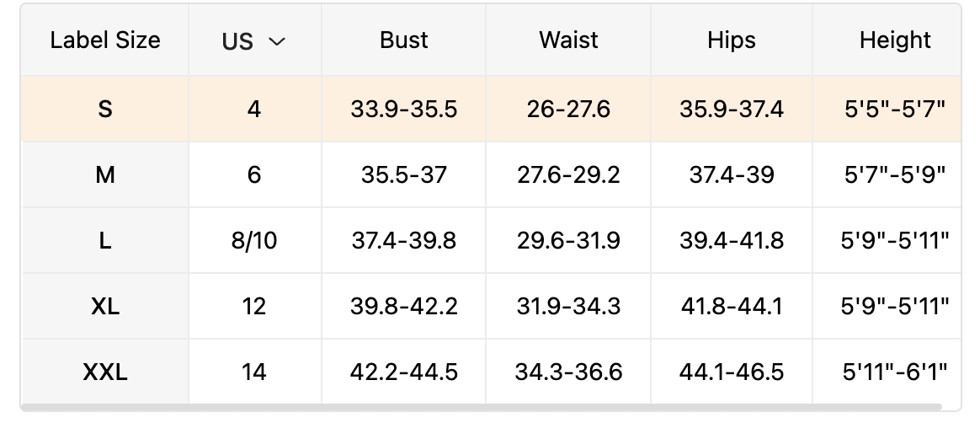Click the US size 14 cell

(254, 372)
